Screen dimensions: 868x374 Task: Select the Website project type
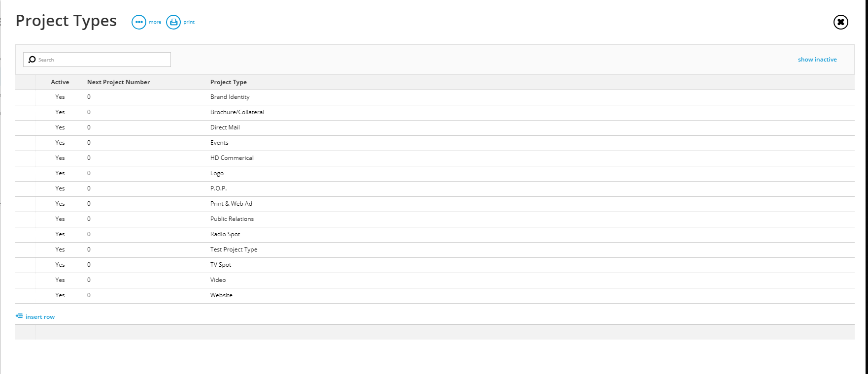tap(221, 295)
